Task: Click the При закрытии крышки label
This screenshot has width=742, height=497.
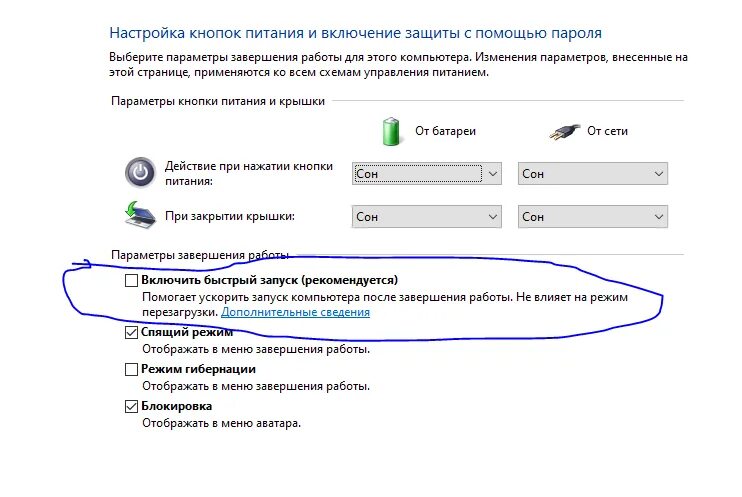Action: coord(230,216)
